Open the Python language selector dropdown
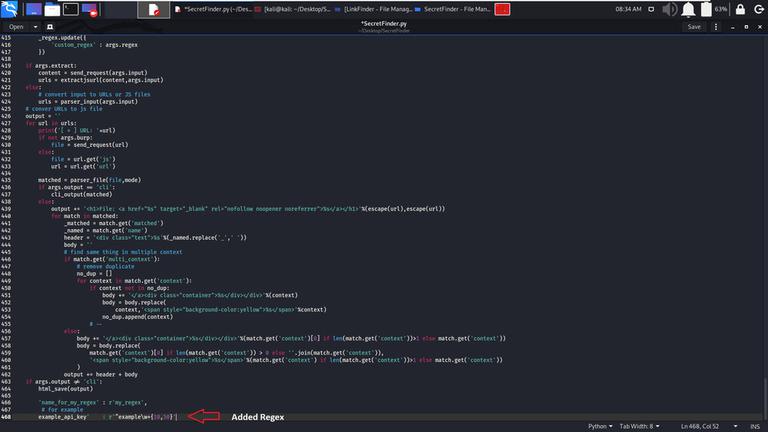 coord(600,426)
